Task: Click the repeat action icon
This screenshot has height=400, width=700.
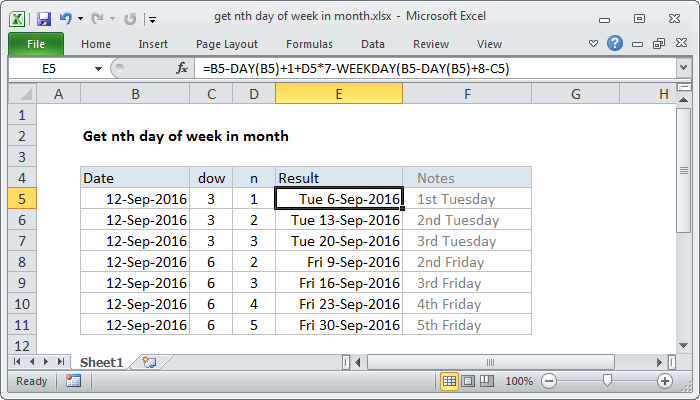Action: pos(130,19)
